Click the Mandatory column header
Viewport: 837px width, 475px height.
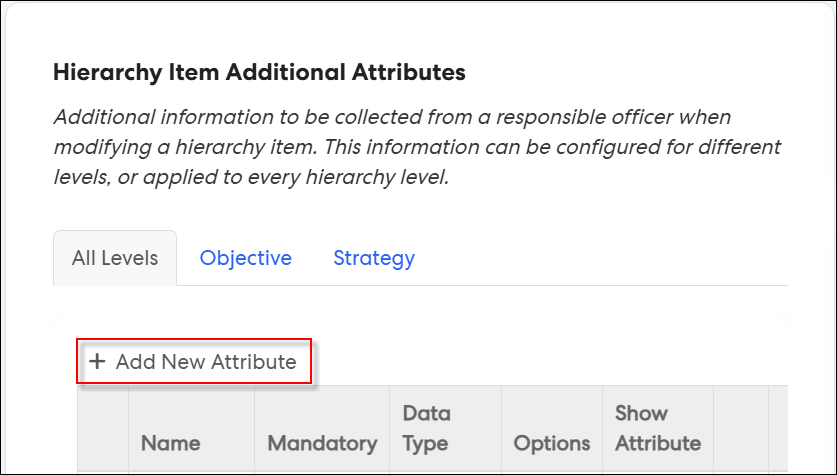322,428
